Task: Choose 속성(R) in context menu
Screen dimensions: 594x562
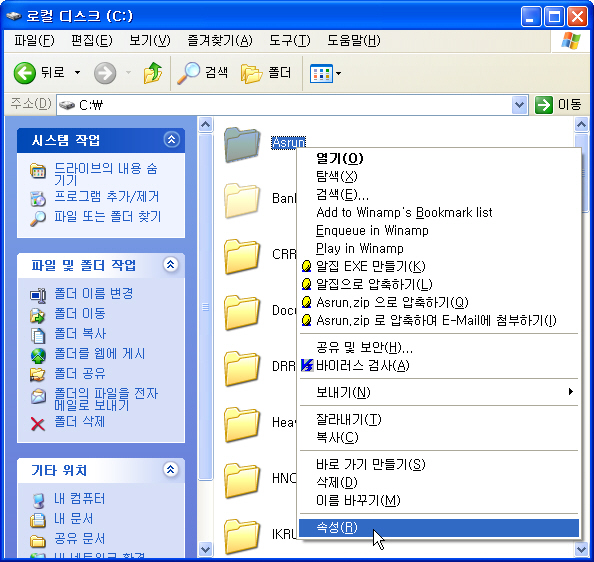Action: [439, 528]
